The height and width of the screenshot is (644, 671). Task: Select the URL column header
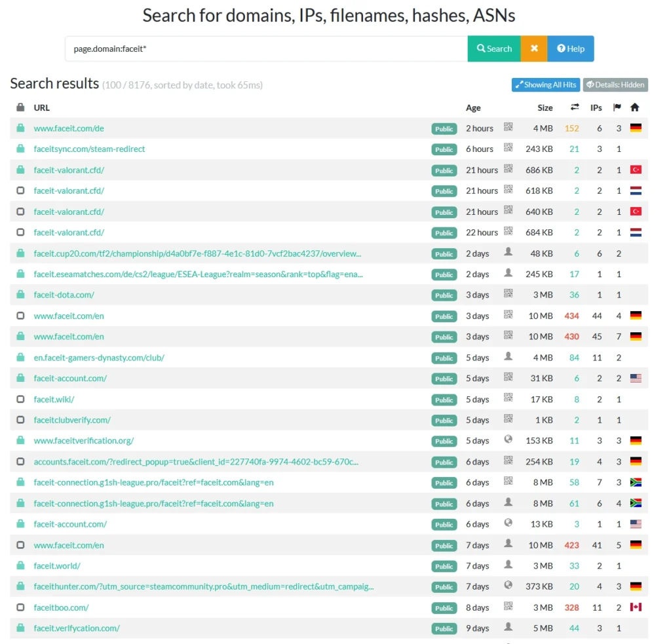coord(41,108)
